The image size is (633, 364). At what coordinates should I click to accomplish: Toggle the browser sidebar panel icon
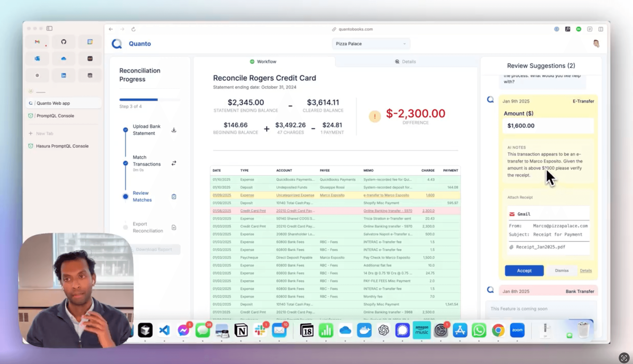(50, 28)
